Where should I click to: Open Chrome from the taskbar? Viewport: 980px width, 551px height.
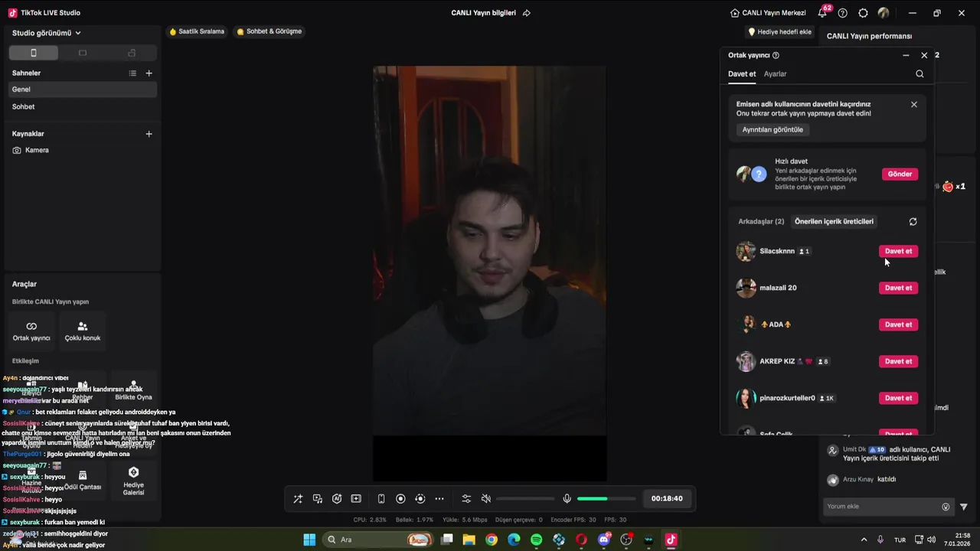point(491,540)
